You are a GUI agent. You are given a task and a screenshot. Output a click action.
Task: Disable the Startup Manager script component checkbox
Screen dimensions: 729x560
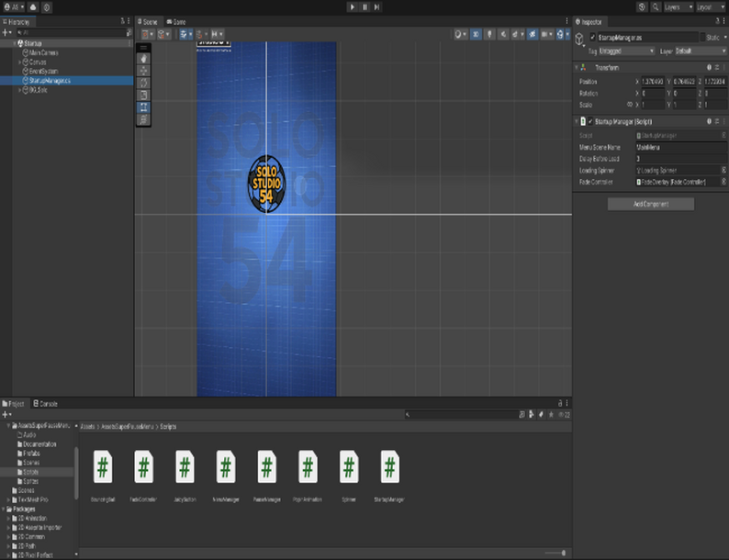(590, 121)
